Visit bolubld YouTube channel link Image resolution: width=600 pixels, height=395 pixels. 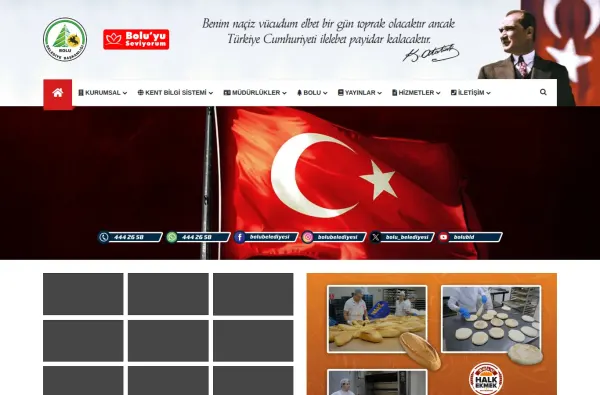(x=470, y=237)
